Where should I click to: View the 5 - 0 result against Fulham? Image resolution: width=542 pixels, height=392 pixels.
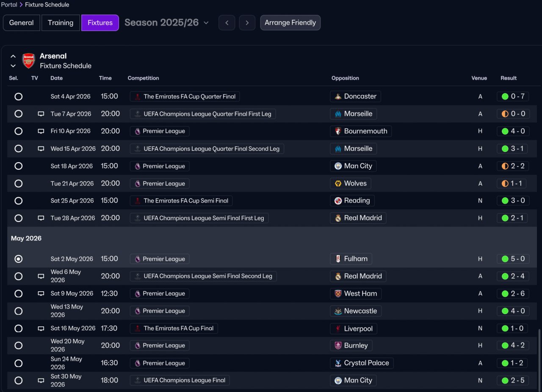(513, 259)
